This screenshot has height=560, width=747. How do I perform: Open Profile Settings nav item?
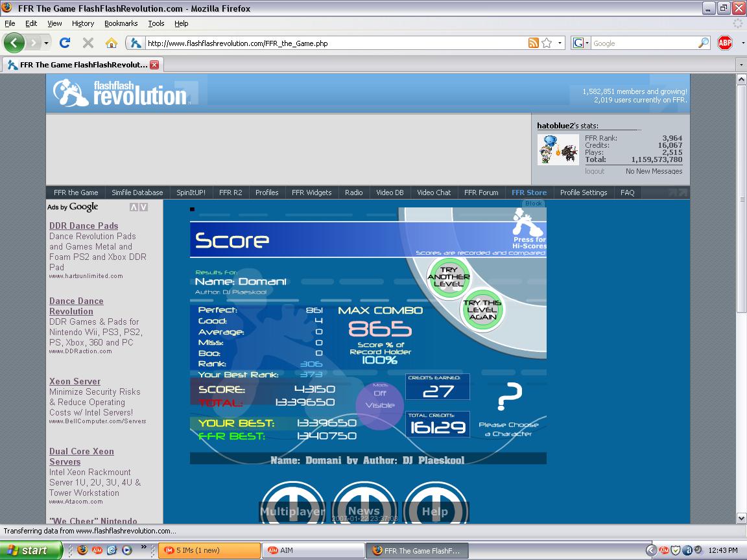584,192
